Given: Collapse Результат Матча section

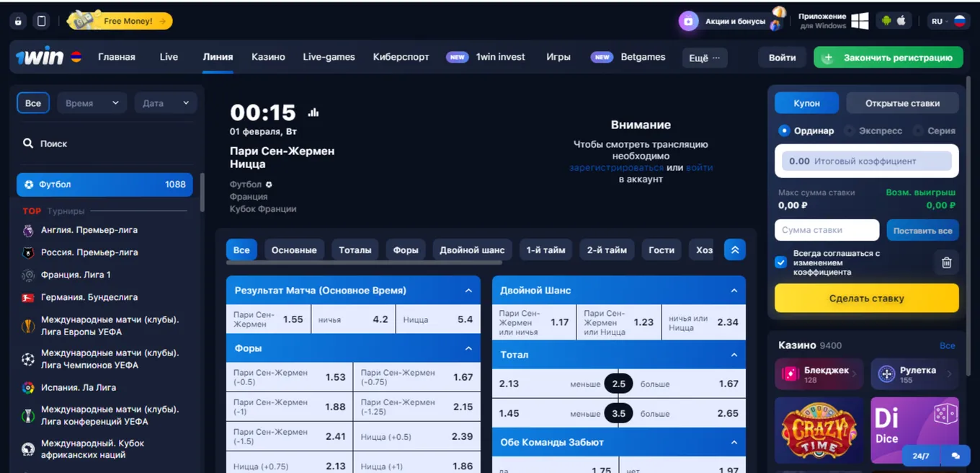Looking at the screenshot, I should click(x=468, y=291).
